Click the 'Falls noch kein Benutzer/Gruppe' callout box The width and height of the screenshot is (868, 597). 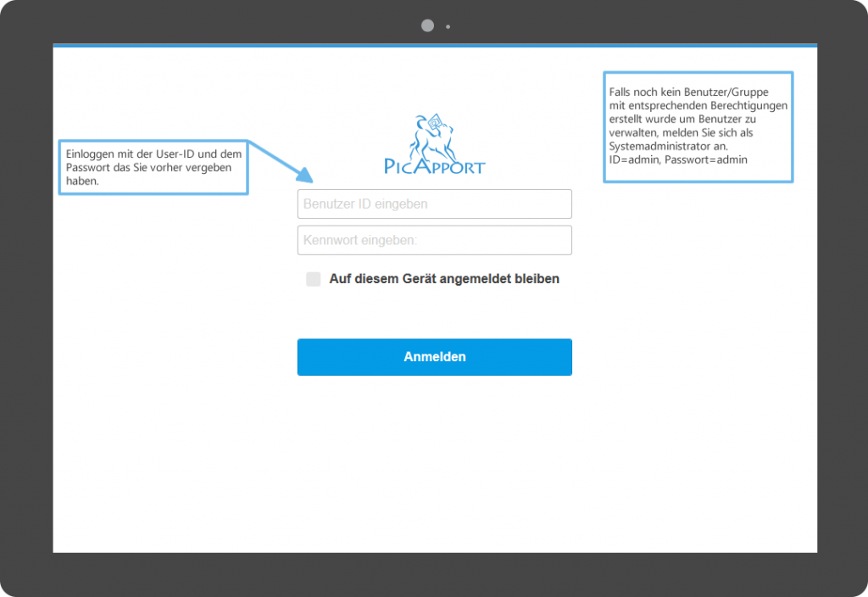pyautogui.click(x=698, y=126)
